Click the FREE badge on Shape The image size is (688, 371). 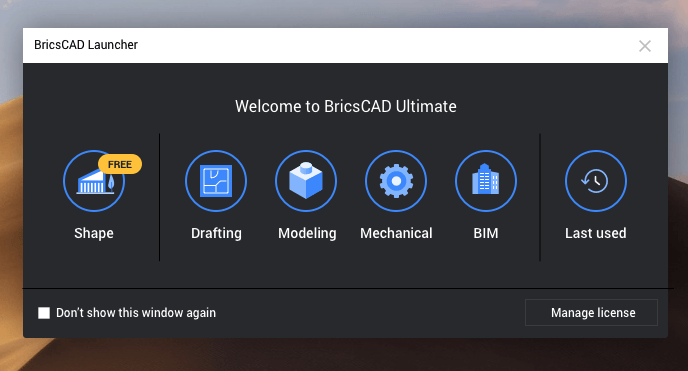[x=120, y=164]
